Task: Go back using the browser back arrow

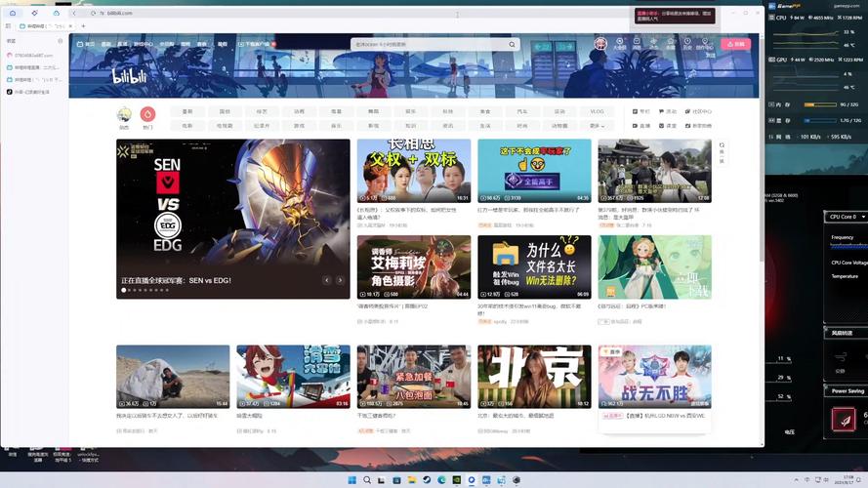Action: (74, 13)
